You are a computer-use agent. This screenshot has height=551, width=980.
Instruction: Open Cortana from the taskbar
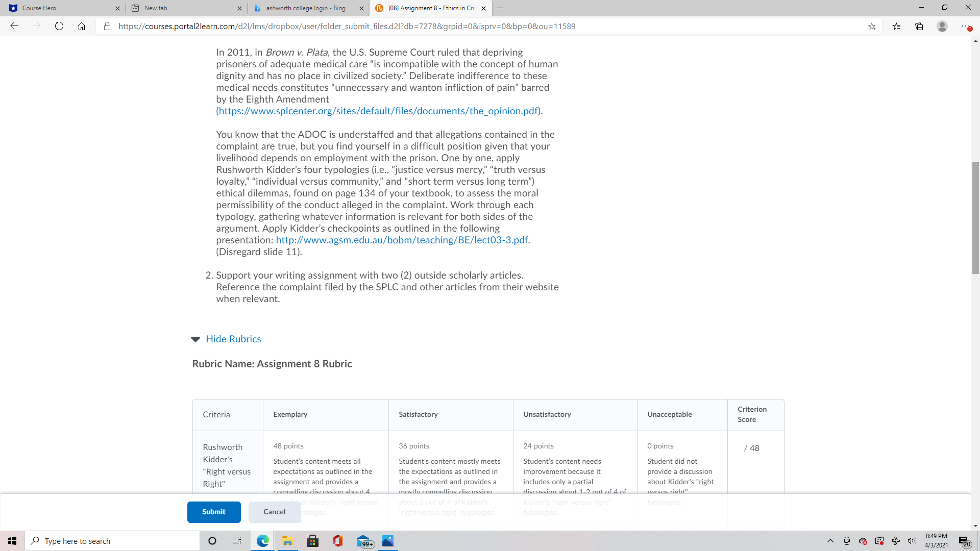pyautogui.click(x=212, y=541)
